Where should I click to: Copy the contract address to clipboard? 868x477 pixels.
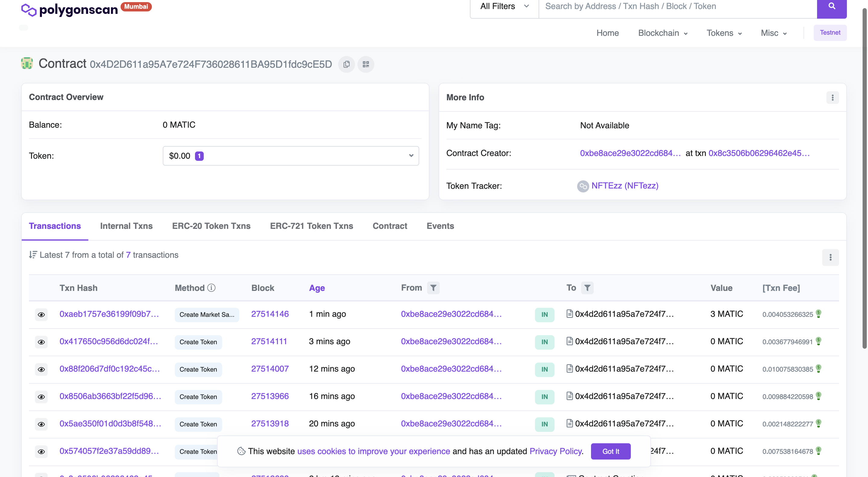tap(346, 64)
